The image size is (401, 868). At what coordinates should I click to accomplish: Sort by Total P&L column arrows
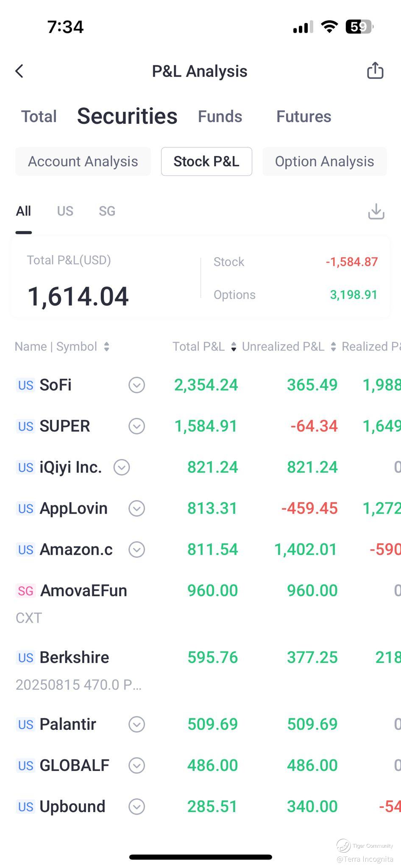[234, 347]
